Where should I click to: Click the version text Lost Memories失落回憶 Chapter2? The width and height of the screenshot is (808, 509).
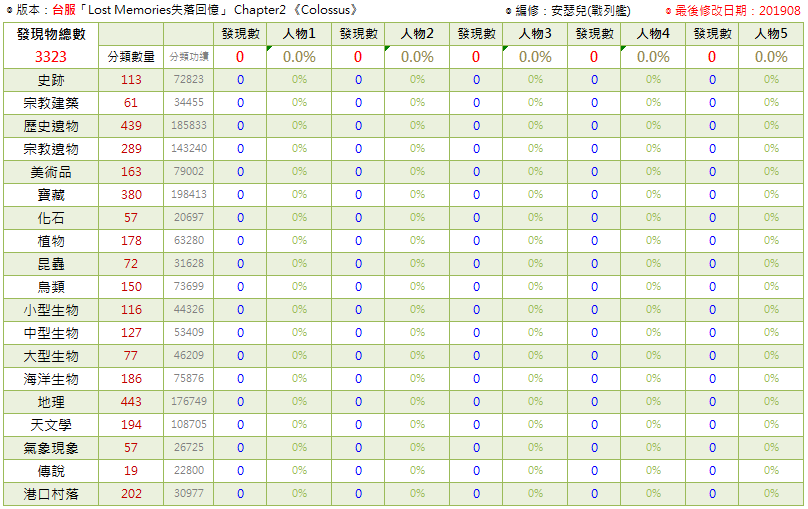coord(187,10)
